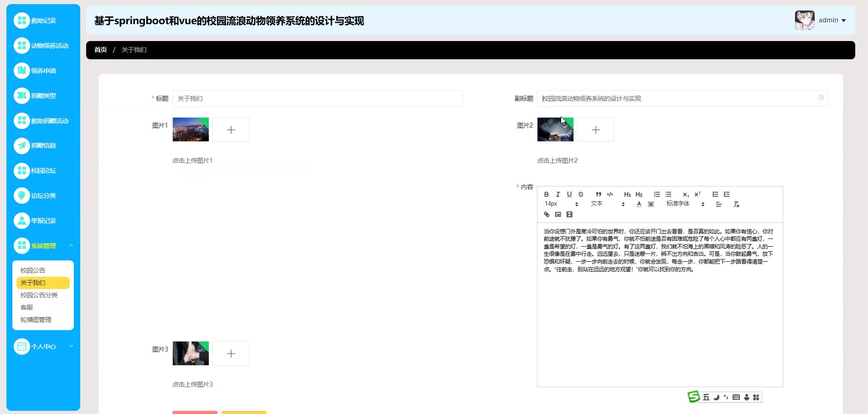Toggle underline formatting in the editor
The image size is (868, 414).
pos(569,194)
